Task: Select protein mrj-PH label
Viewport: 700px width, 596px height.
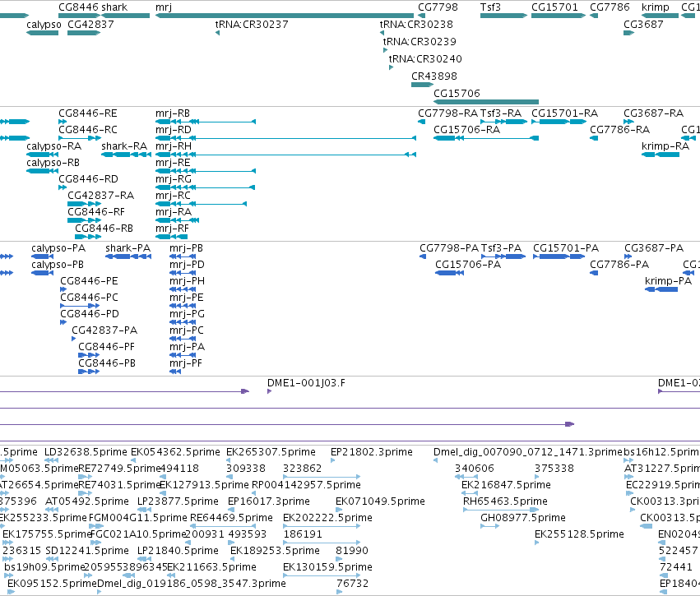Action: [188, 281]
